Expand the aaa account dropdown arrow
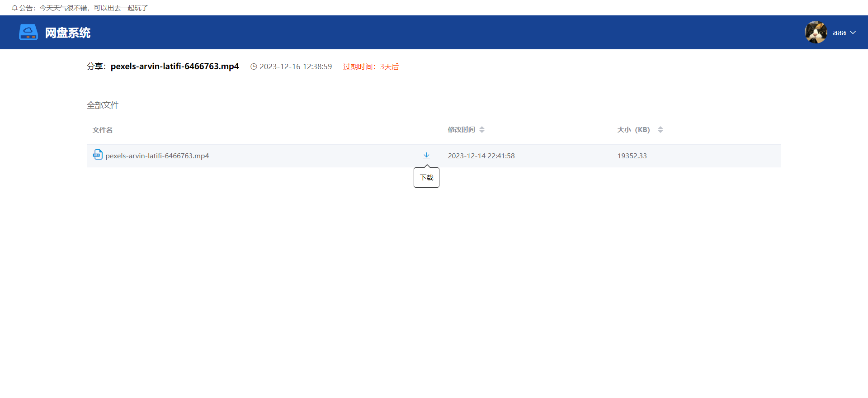 (853, 33)
